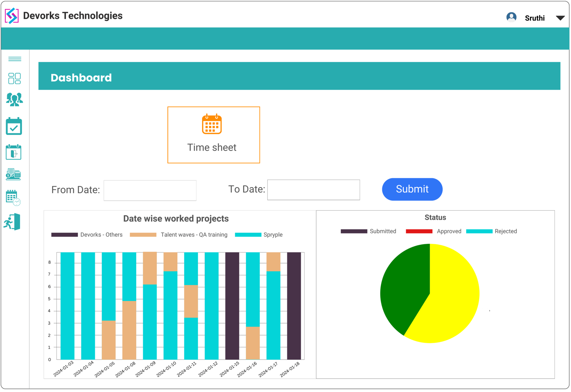
Task: Toggle the Submitted legend in Status chart
Action: pyautogui.click(x=369, y=231)
